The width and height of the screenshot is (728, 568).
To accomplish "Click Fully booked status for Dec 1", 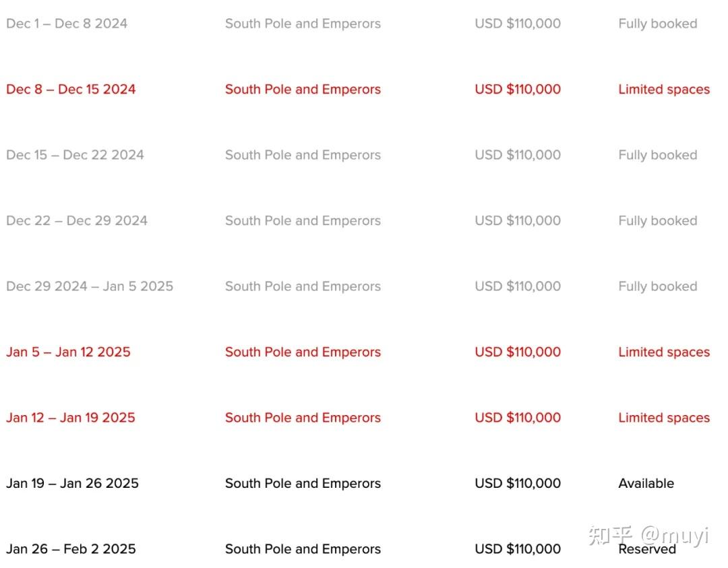I will 658,24.
